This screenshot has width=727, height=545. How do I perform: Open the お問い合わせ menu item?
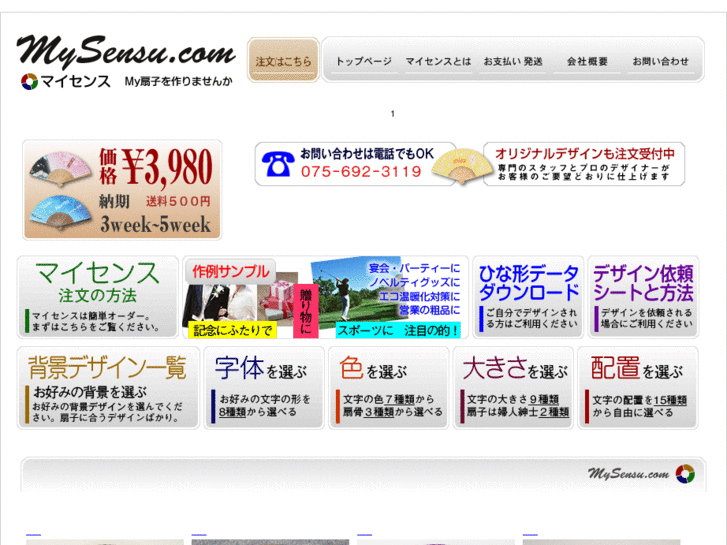[661, 62]
